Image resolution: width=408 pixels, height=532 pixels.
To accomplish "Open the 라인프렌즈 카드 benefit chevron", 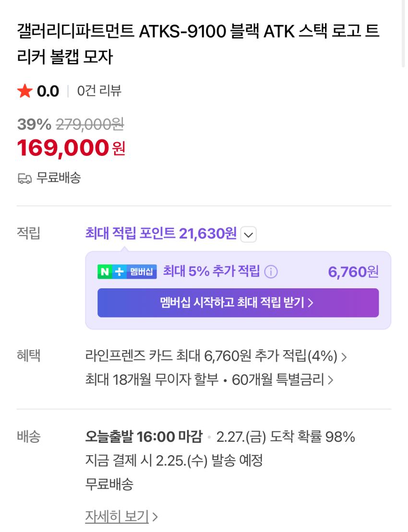I will pos(344,357).
